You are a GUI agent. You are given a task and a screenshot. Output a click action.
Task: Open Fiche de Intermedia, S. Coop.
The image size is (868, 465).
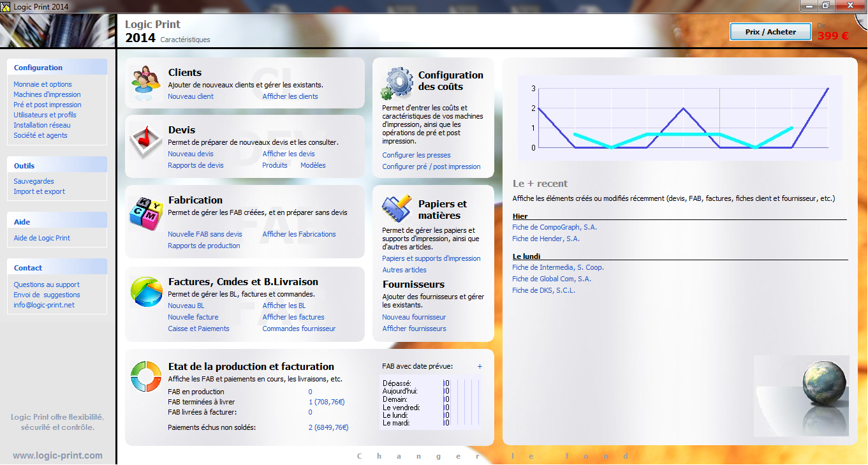coord(558,267)
